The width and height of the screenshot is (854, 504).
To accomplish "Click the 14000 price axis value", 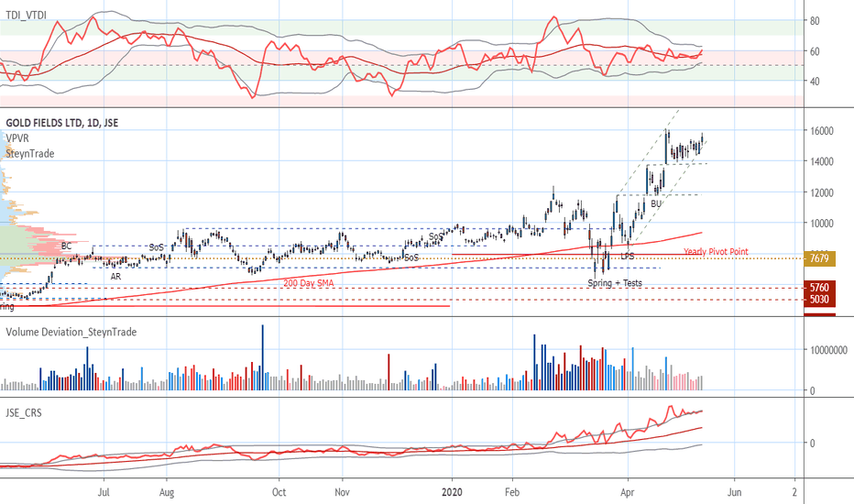I will tap(821, 161).
